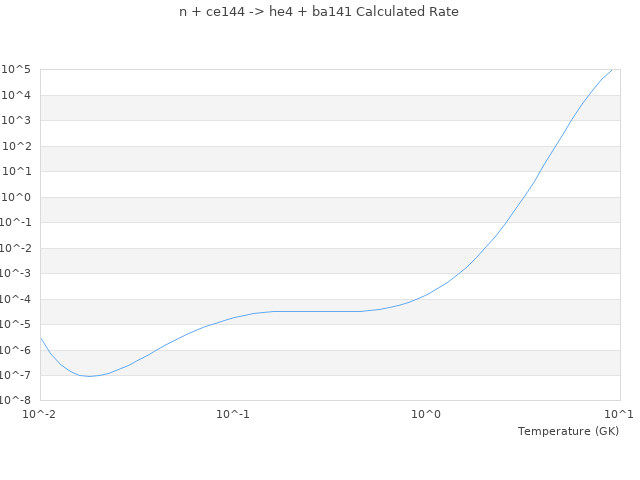The height and width of the screenshot is (480, 640).
Task: Click the 10^1 x-axis tick label
Action: pyautogui.click(x=619, y=414)
